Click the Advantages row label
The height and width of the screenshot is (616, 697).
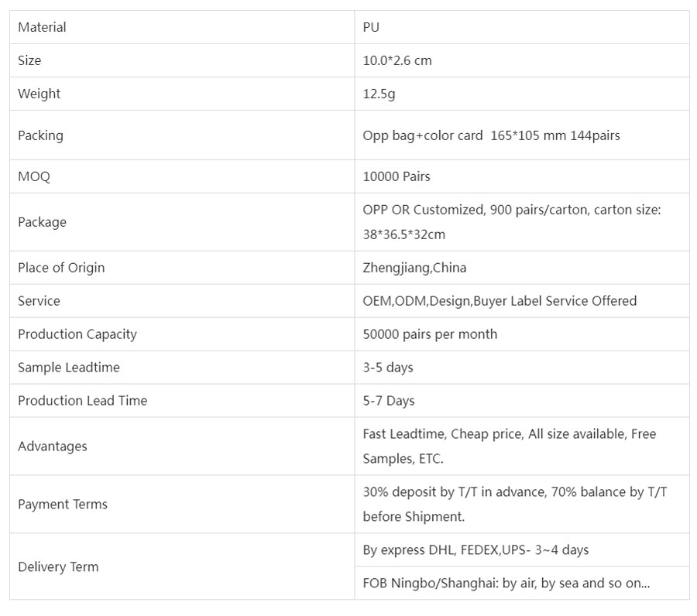pos(53,447)
